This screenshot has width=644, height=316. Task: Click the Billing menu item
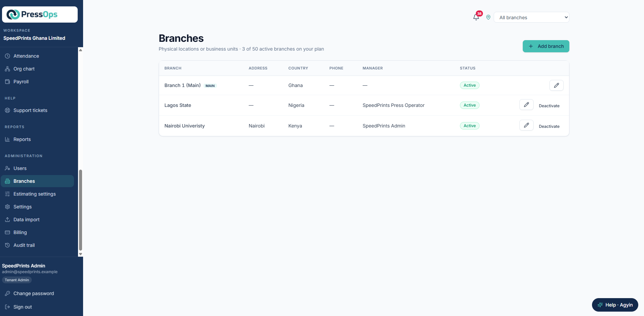click(x=37, y=232)
